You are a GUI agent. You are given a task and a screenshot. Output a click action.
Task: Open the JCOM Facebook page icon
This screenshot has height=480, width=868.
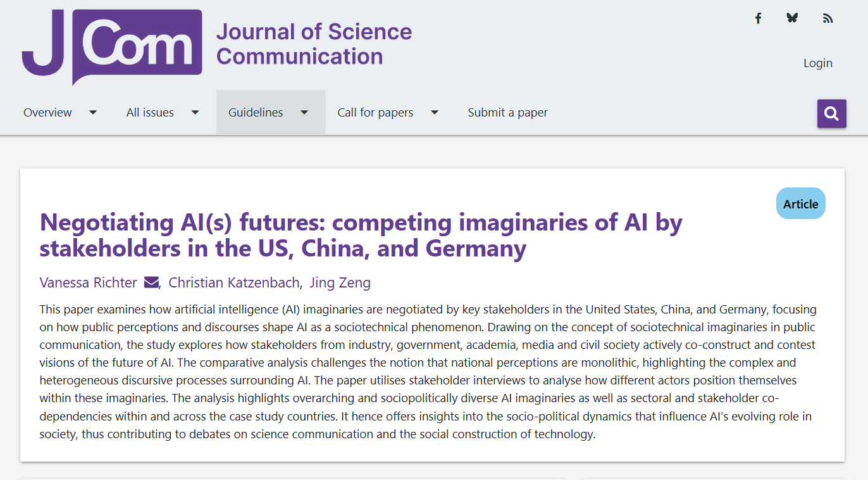coord(758,18)
